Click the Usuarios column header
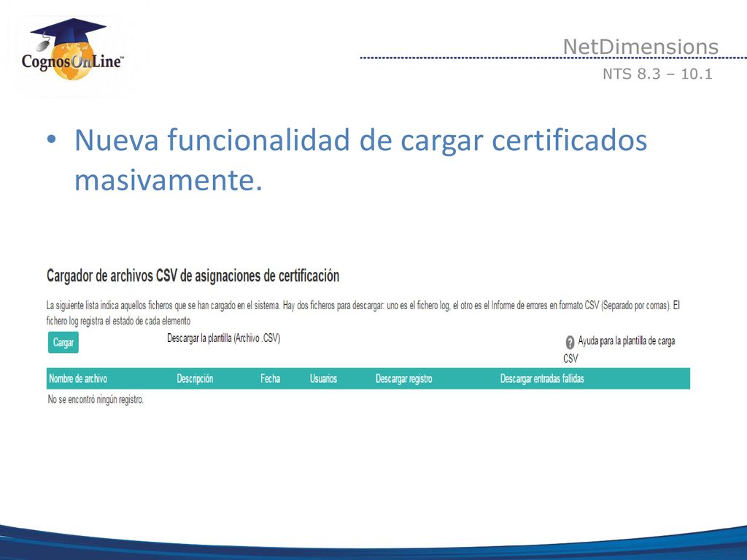 (x=323, y=378)
